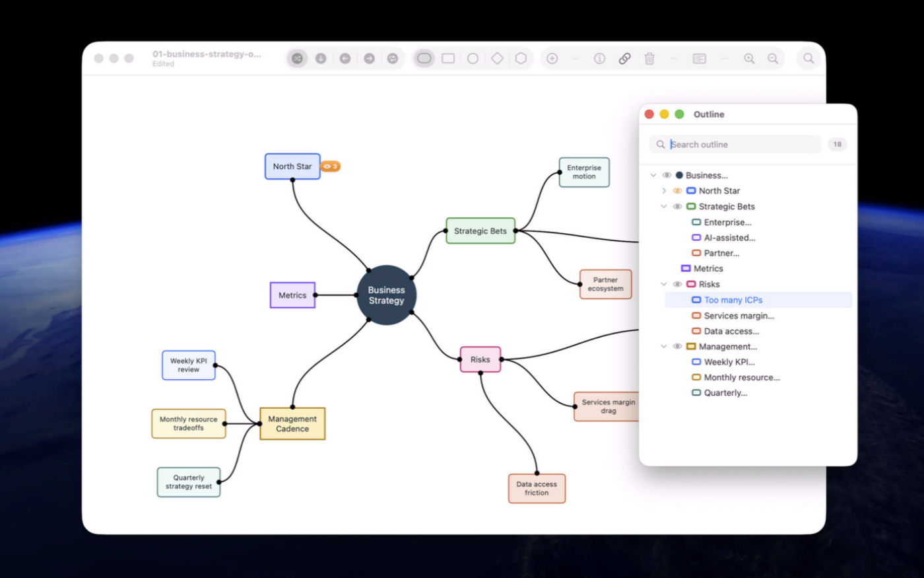
Task: Select the Strategic Bets node on the canvas
Action: point(480,231)
